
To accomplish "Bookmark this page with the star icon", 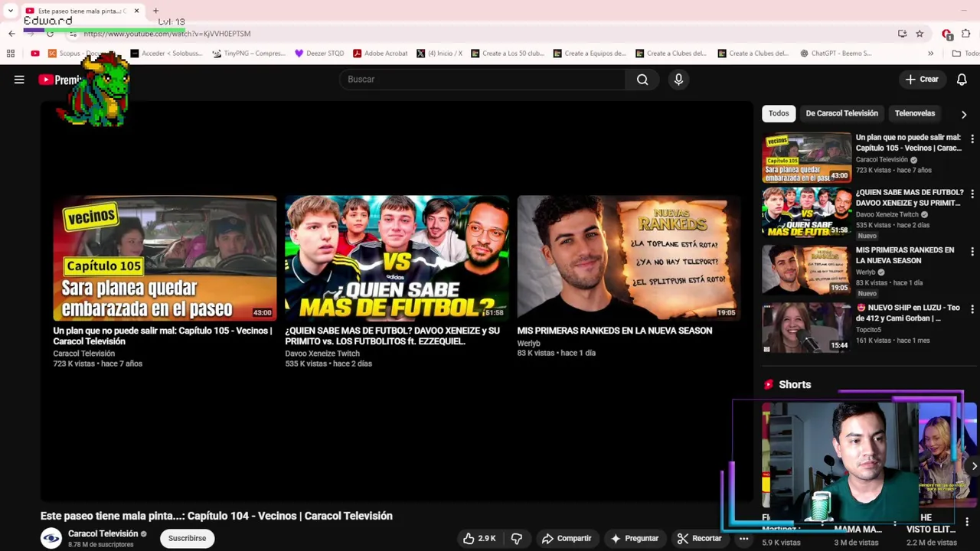I will pos(920,34).
